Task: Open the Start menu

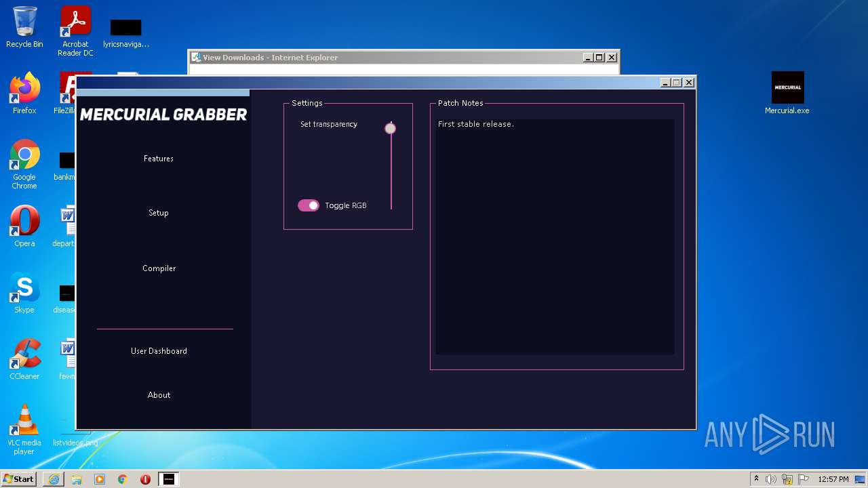Action: coord(18,479)
